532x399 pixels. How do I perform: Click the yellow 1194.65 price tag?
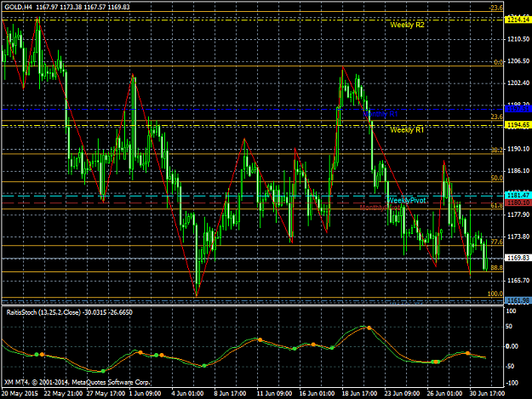518,125
